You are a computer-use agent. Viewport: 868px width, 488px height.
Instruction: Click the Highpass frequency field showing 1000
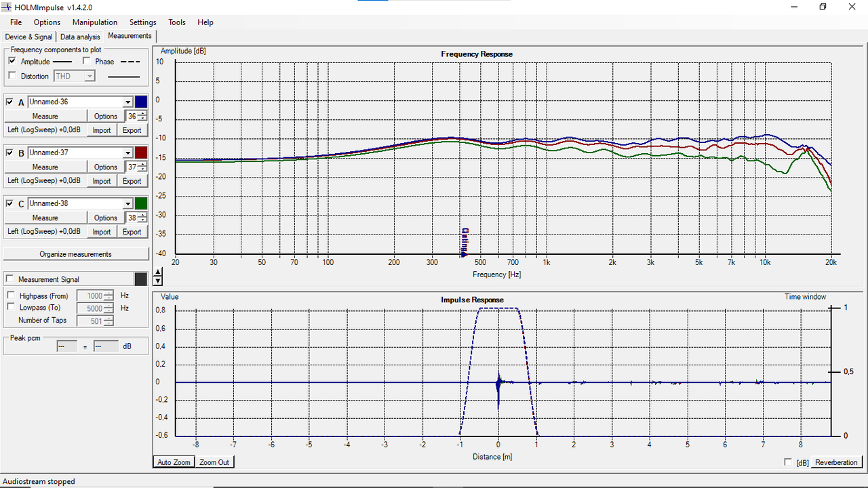[x=96, y=296]
